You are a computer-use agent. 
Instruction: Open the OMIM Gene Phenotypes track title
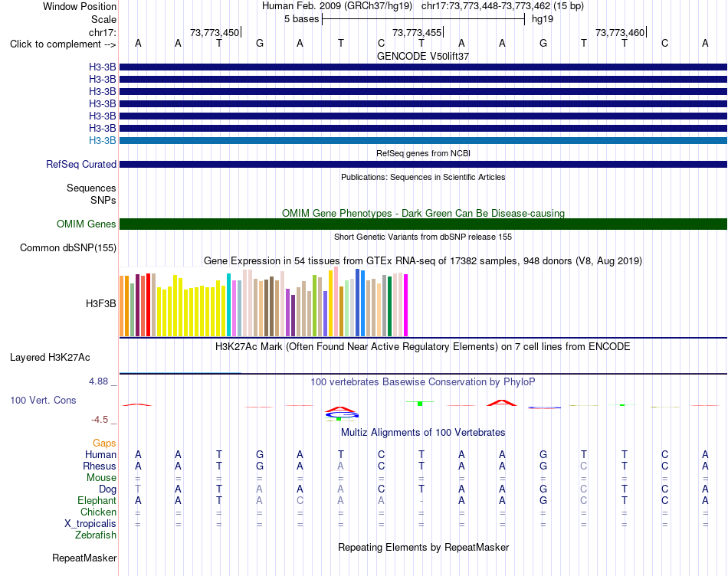(x=423, y=213)
